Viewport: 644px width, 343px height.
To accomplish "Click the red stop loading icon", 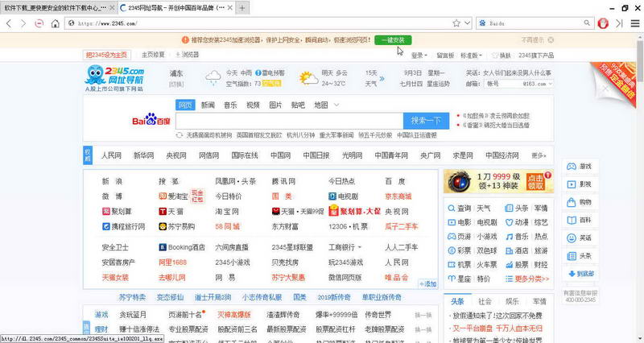I will click(x=39, y=23).
